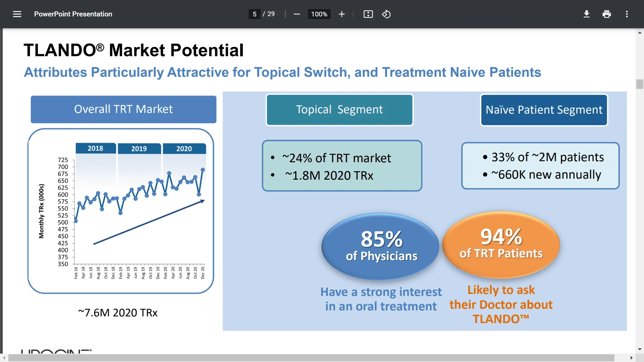Click the page number field showing 5

click(255, 14)
